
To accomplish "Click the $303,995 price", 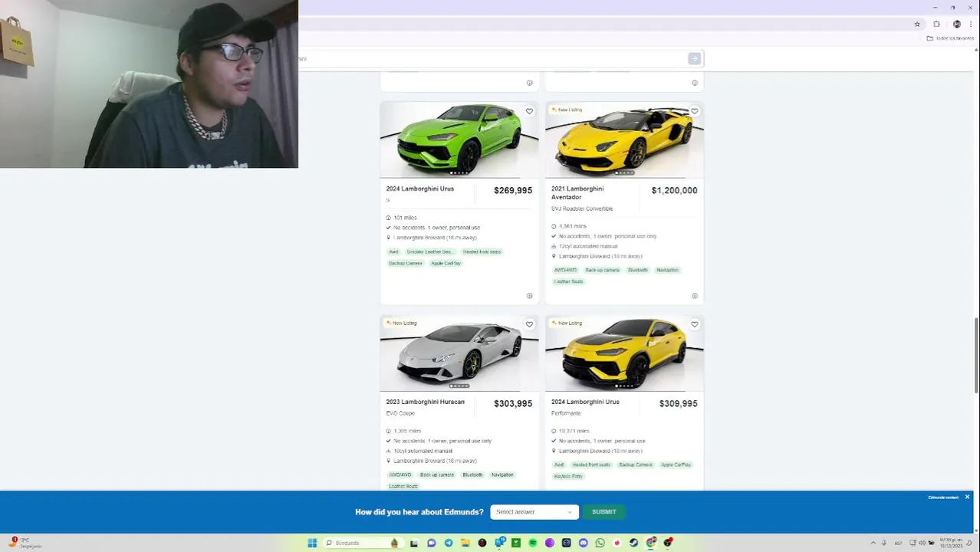I will 513,403.
